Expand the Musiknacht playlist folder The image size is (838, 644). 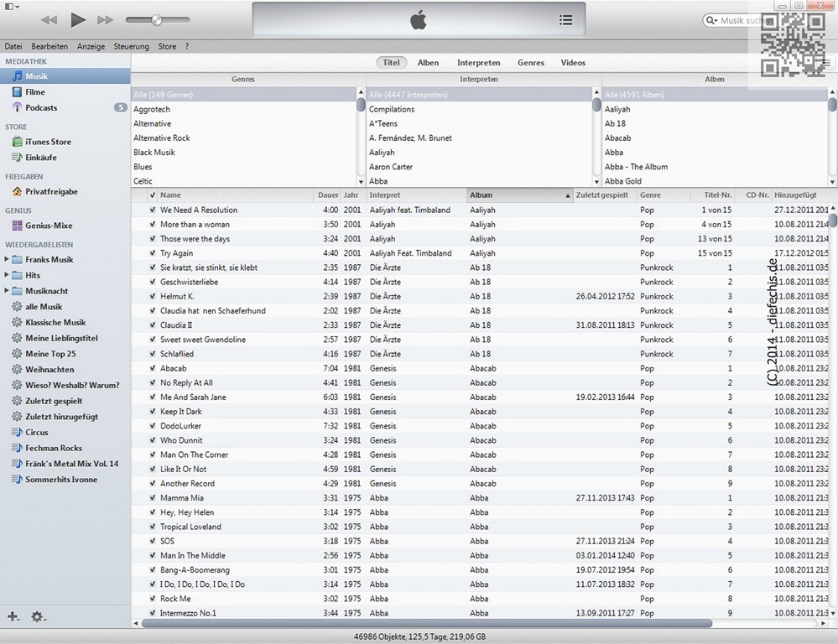tap(7, 291)
